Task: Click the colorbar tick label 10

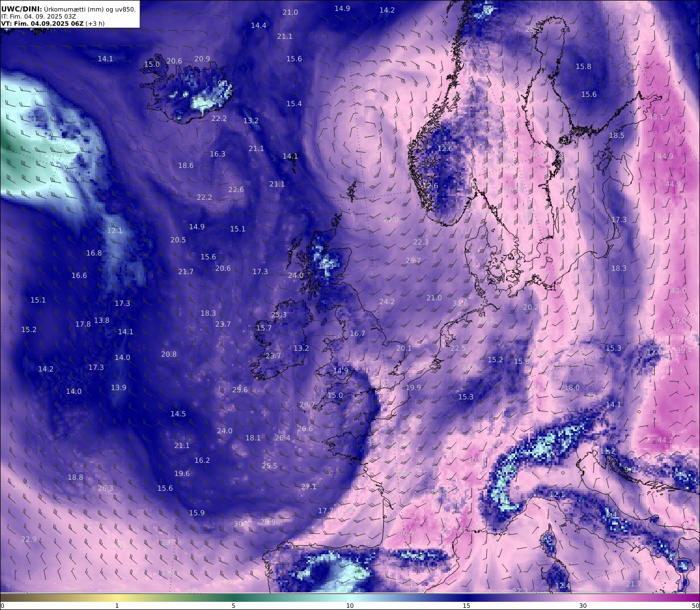Action: tap(350, 606)
